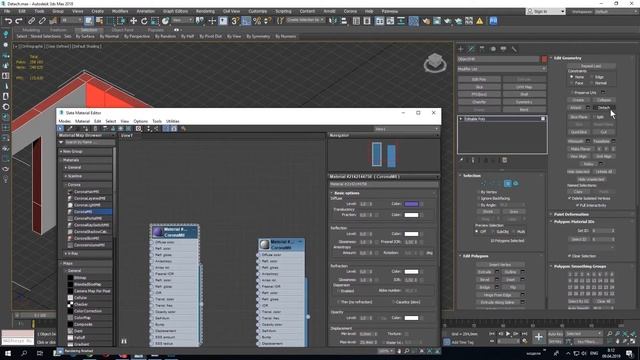Switch to the Object Paint ribbon tab

pyautogui.click(x=122, y=30)
